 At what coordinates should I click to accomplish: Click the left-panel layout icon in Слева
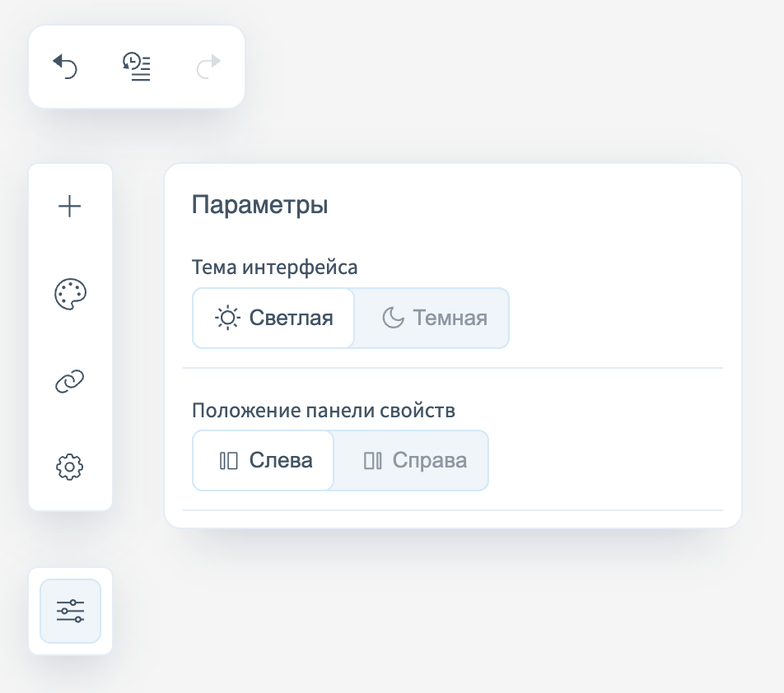pos(229,460)
